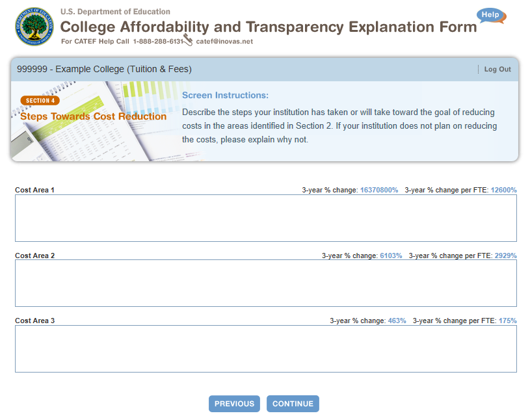Click the Department of Education seal logo

34,27
